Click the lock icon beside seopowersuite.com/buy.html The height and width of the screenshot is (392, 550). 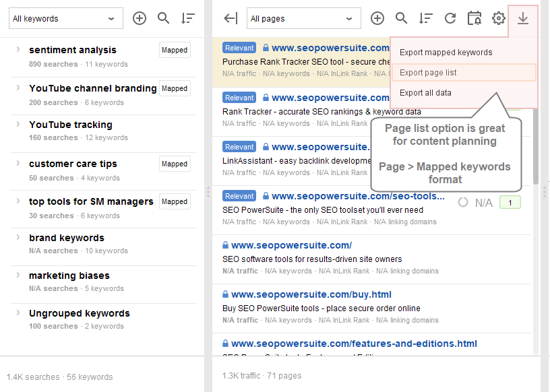[x=225, y=294]
